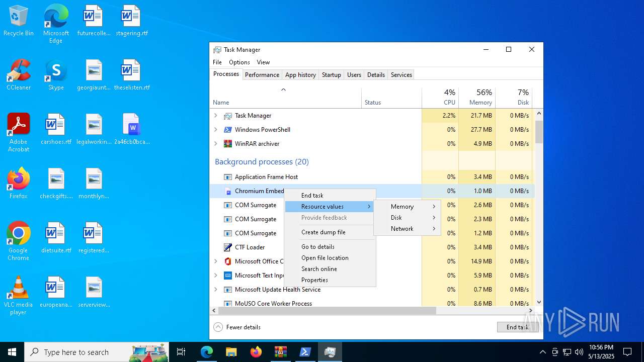Switch to the App history tab

(x=300, y=75)
